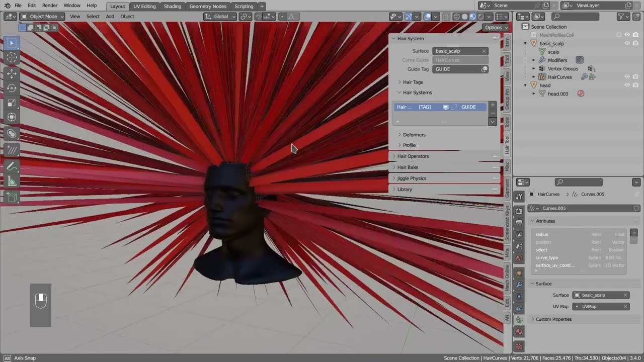
Task: Toggle visibility of MeshProfilesColl collection
Action: tap(627, 35)
